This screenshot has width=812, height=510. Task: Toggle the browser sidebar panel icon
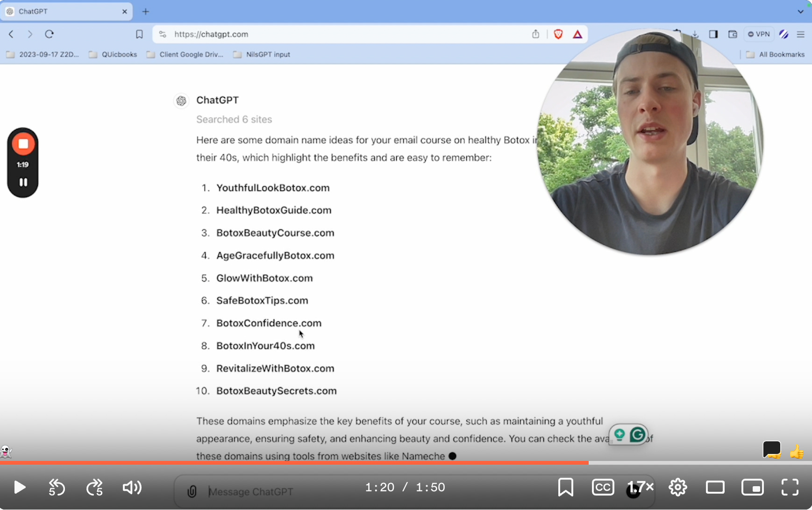pyautogui.click(x=713, y=34)
